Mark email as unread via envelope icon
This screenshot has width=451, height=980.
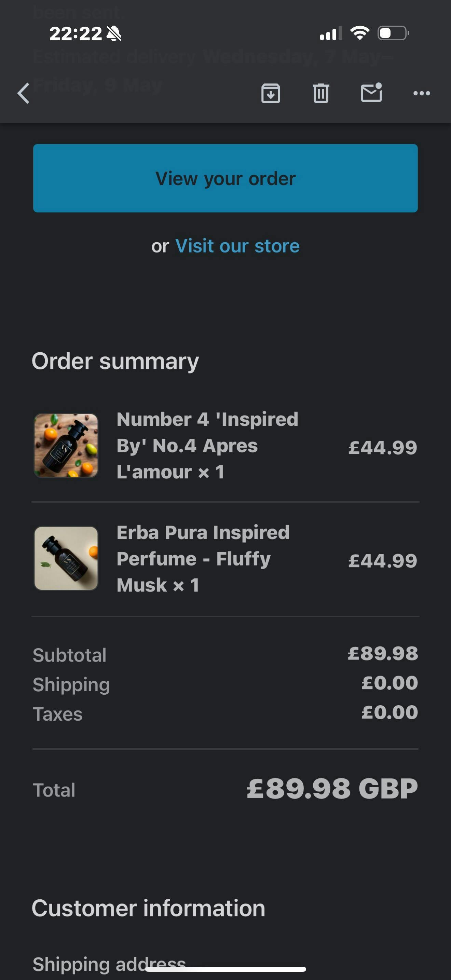pos(371,93)
